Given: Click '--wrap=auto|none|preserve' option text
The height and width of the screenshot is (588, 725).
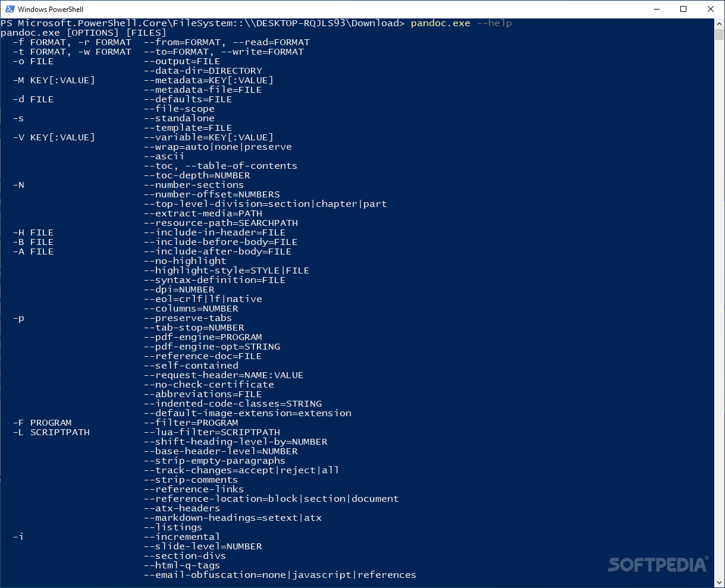Looking at the screenshot, I should click(218, 147).
